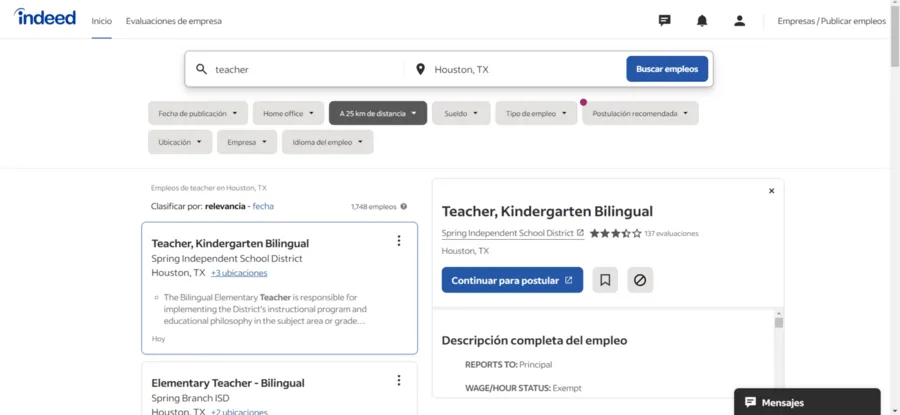Image resolution: width=900 pixels, height=415 pixels.
Task: Click the location pin icon
Action: 420,69
